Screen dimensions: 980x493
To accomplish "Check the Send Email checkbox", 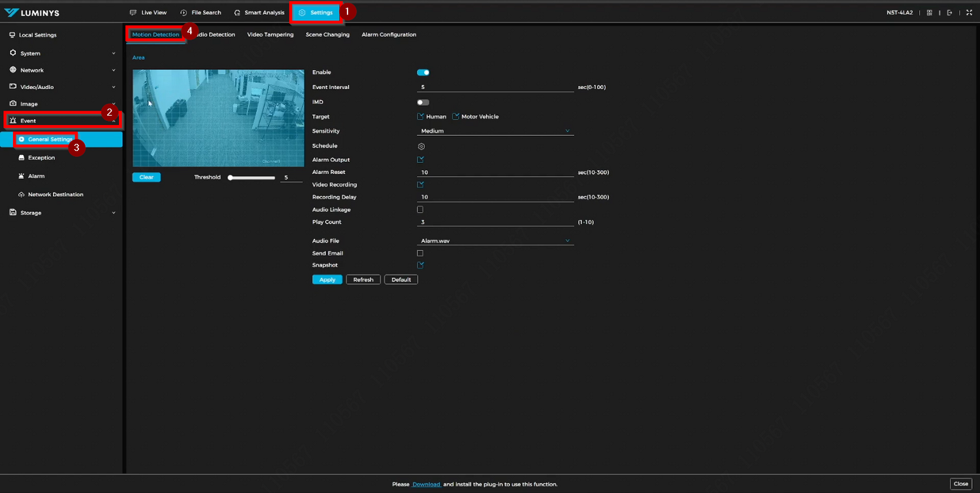I will [420, 253].
